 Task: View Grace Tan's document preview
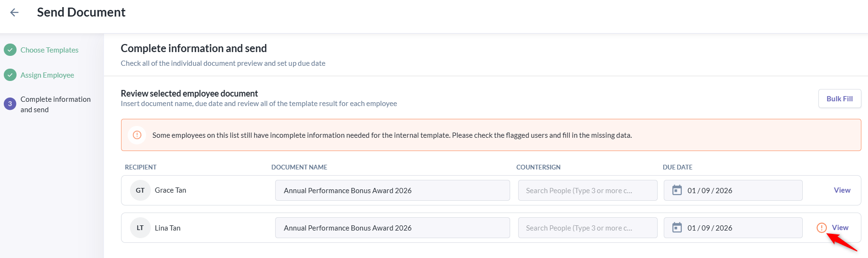pos(842,190)
